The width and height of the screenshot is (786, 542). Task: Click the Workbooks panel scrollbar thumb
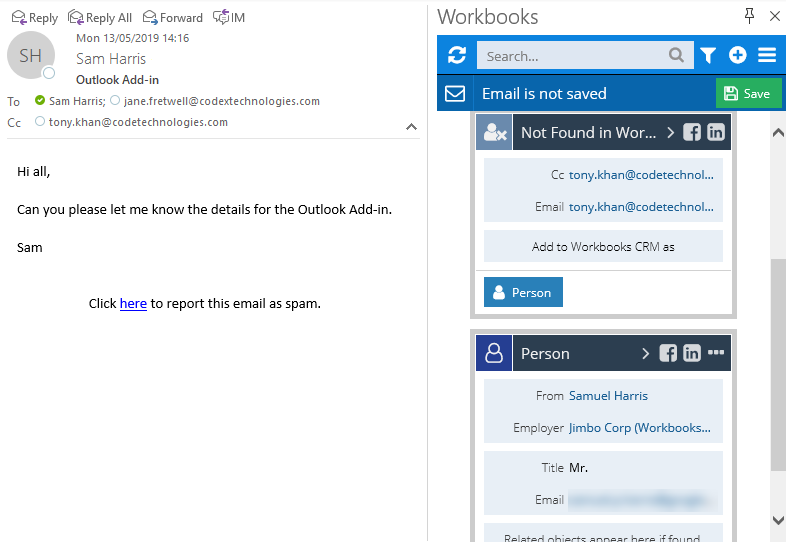tap(778, 364)
